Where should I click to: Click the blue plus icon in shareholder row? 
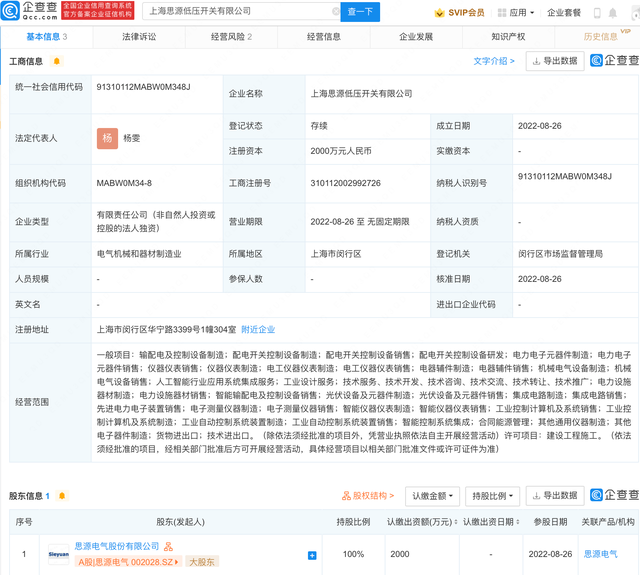pyautogui.click(x=312, y=555)
